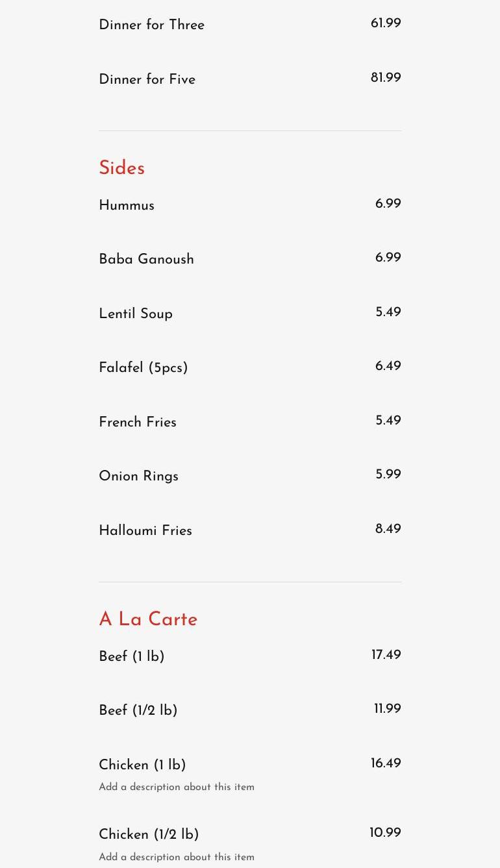Open the Halloumi Fries item
This screenshot has height=868, width=500.
145,531
